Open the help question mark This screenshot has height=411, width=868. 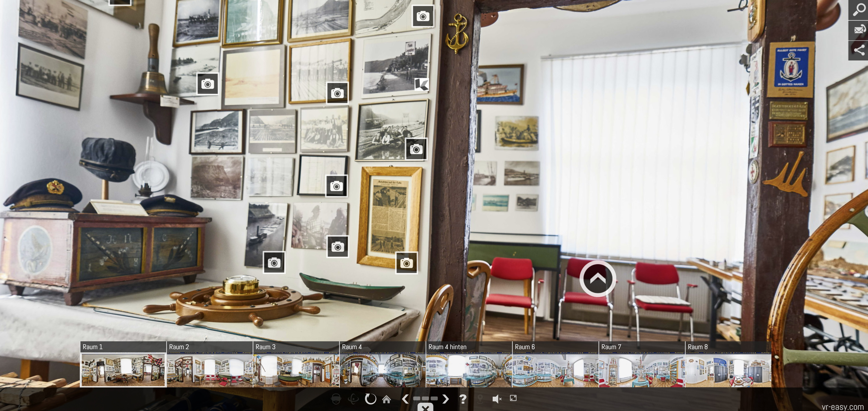pyautogui.click(x=463, y=399)
